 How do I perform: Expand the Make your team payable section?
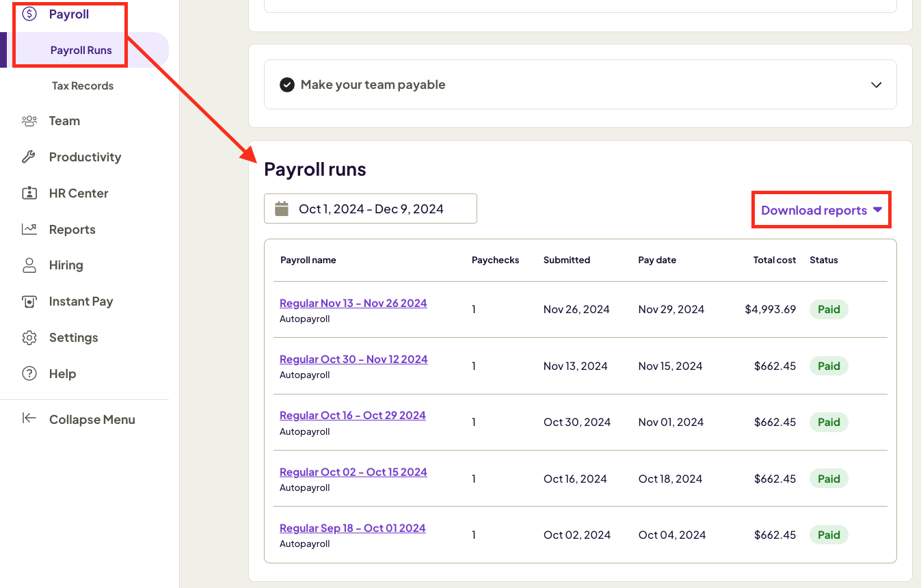click(x=876, y=84)
